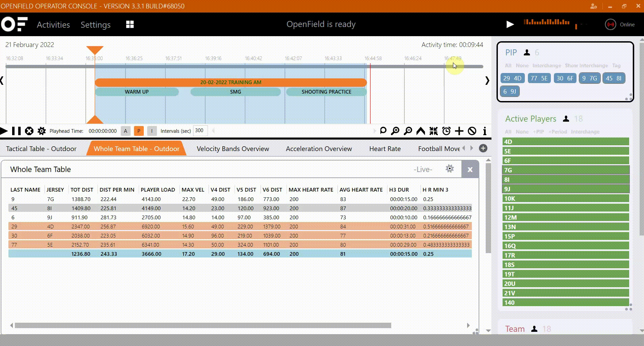Screen dimensions: 644x346
Task: Click table horizontal scroll right arrow
Action: click(468, 325)
